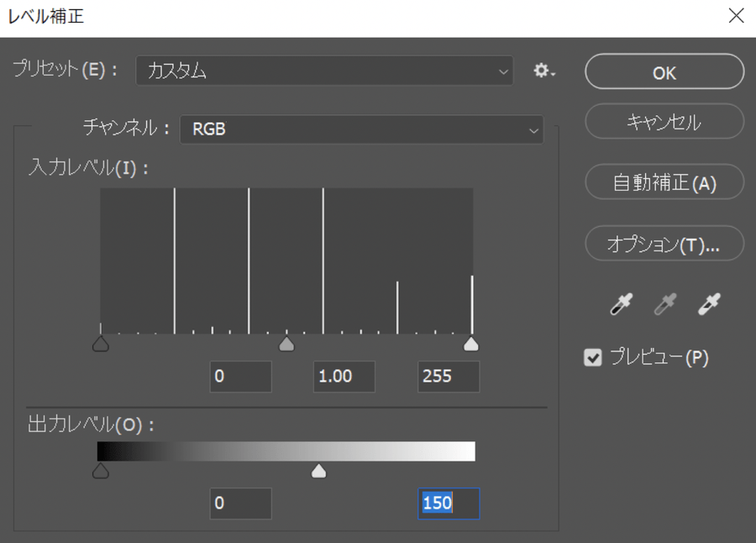The height and width of the screenshot is (543, 756).
Task: Click the output black level slider
Action: [x=101, y=472]
